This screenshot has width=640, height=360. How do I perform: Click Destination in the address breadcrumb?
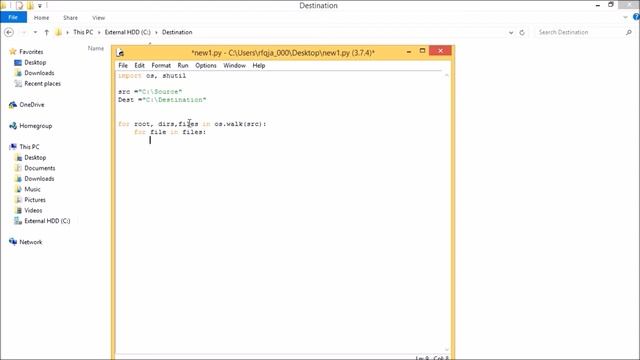[x=177, y=32]
